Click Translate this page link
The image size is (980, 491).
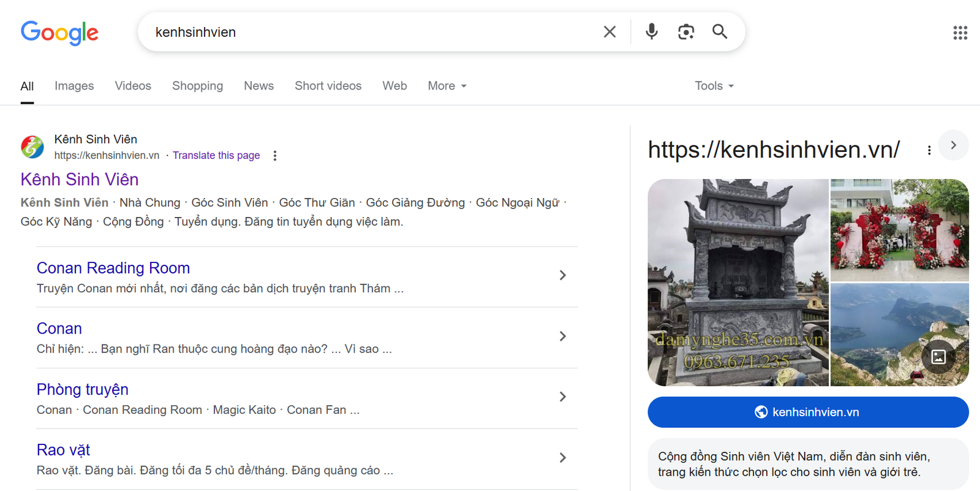216,156
